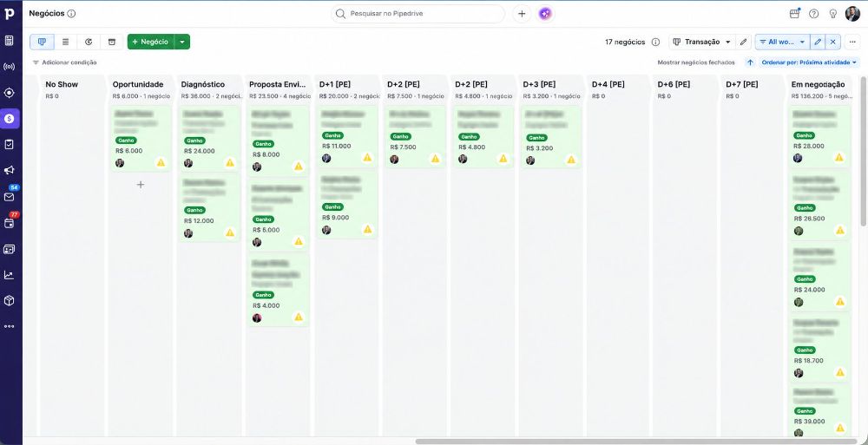Open the calendar activities icon with badge 77
Screen dimensions: 868x445
coord(10,223)
